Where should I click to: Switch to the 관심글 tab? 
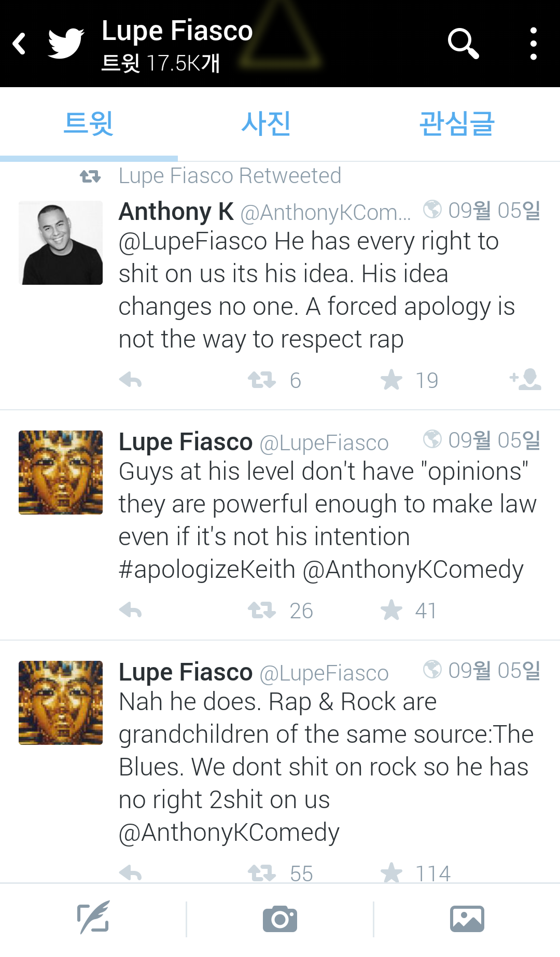click(x=456, y=124)
